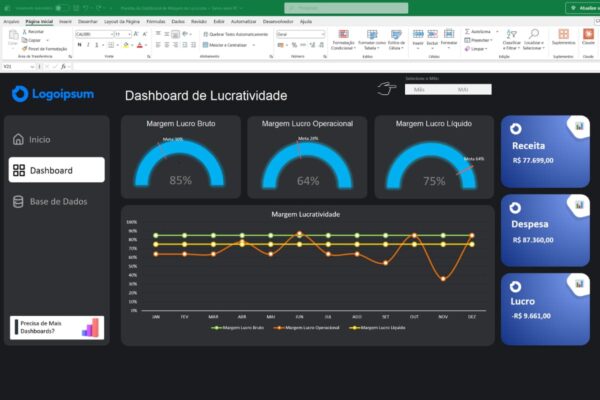Click the chart icon on Receita card
This screenshot has height=400, width=600.
click(579, 126)
